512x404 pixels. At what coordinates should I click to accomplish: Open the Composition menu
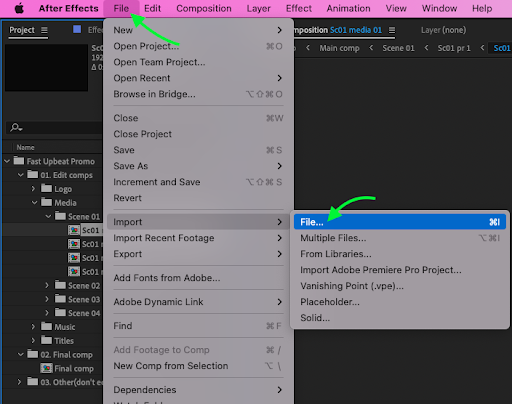204,8
